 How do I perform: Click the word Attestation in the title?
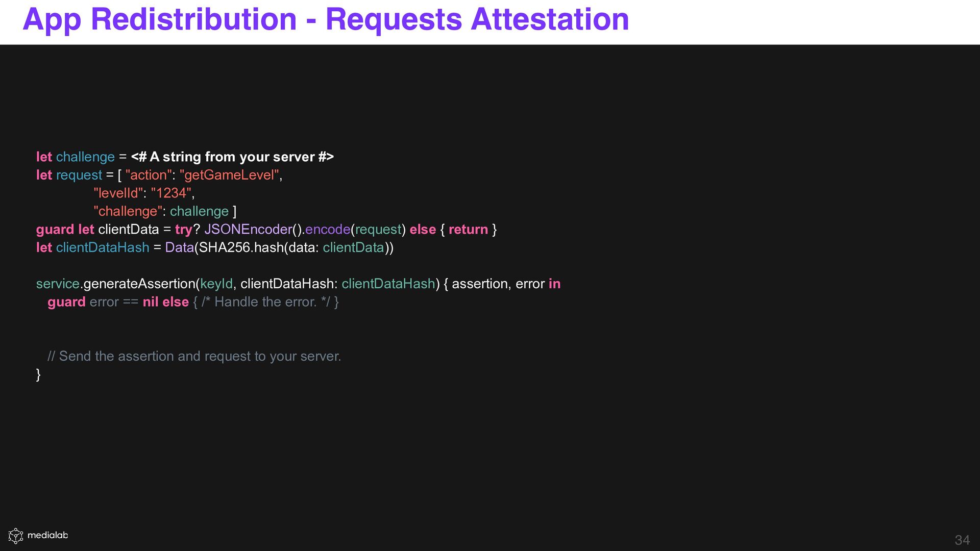click(550, 19)
